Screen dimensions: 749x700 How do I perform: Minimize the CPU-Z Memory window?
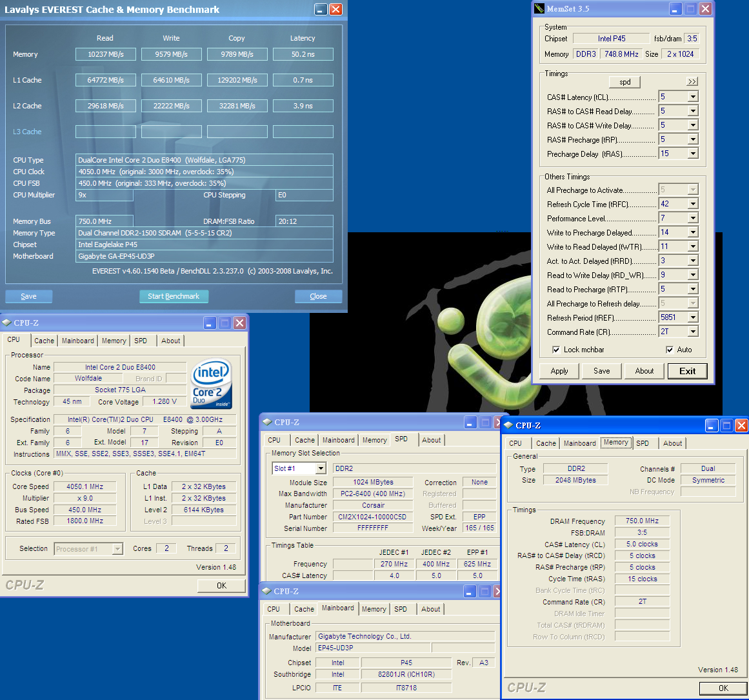(x=711, y=425)
